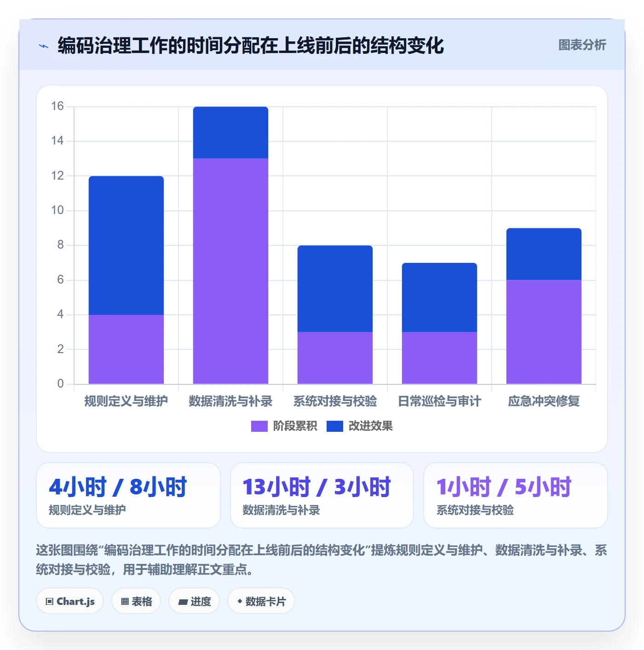Click the 改进效果 legend label

point(370,426)
